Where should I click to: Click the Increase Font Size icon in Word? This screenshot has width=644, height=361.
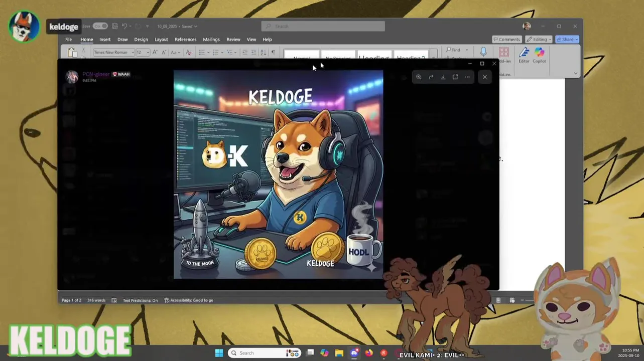[155, 52]
